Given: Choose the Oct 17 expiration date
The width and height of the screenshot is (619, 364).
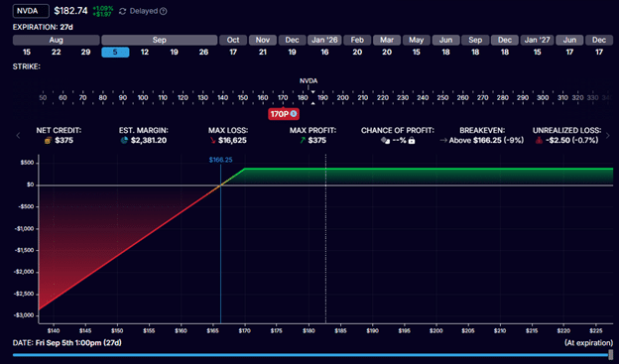Looking at the screenshot, I should pyautogui.click(x=233, y=53).
